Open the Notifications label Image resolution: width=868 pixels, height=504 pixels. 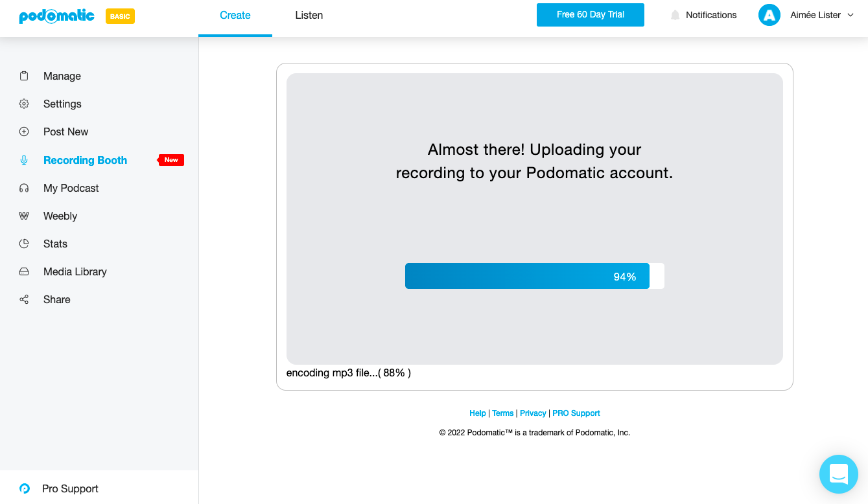pyautogui.click(x=711, y=15)
